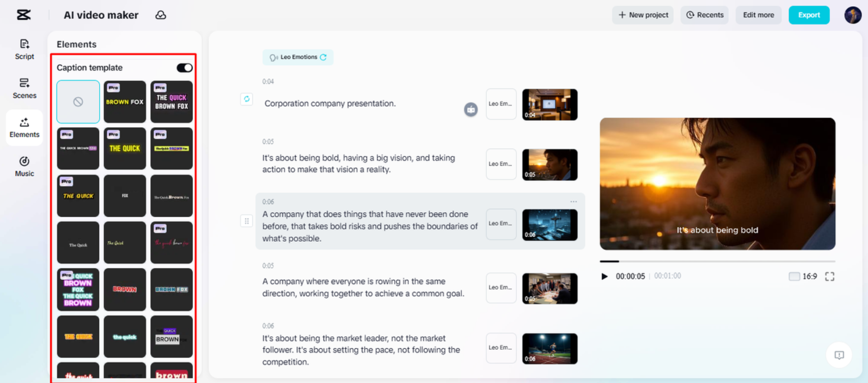Click the New project button
Screen dimensions: 868x383
click(643, 15)
